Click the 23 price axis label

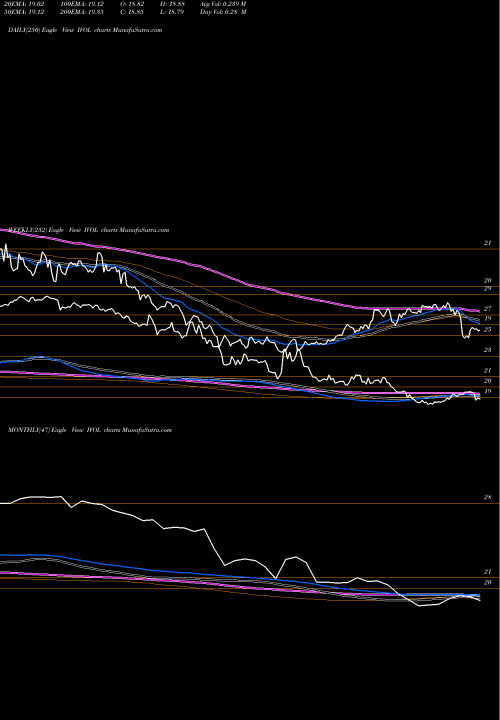pyautogui.click(x=488, y=350)
